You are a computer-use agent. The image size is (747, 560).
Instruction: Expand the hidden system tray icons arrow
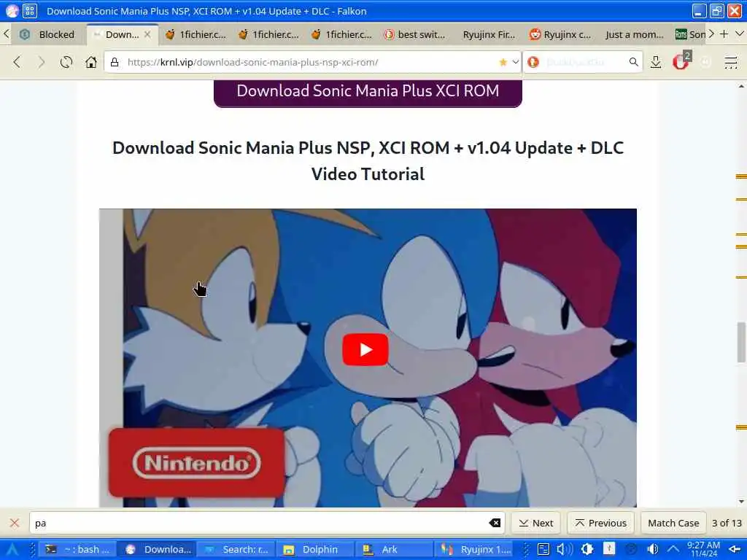pyautogui.click(x=673, y=550)
